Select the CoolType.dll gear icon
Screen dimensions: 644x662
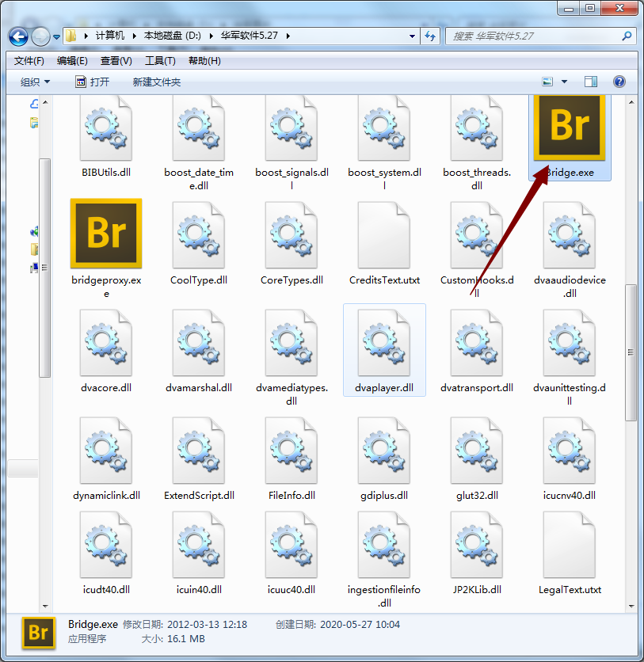tap(198, 234)
